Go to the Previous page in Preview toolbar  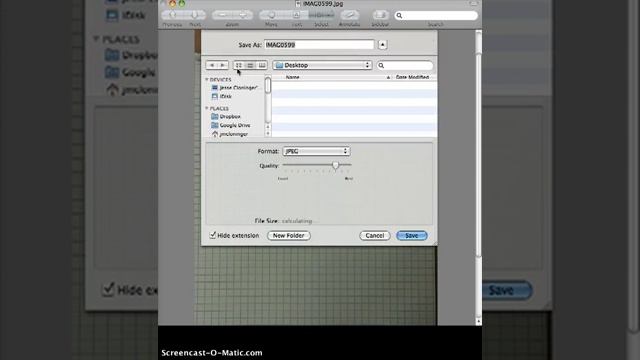coord(173,15)
